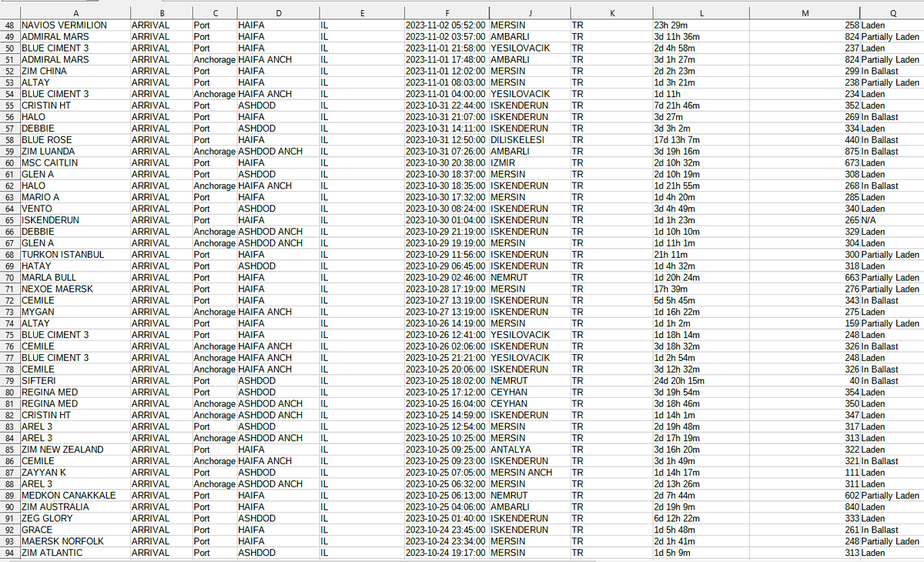Click In Ballast status in ZIM CHINA row

pyautogui.click(x=892, y=71)
